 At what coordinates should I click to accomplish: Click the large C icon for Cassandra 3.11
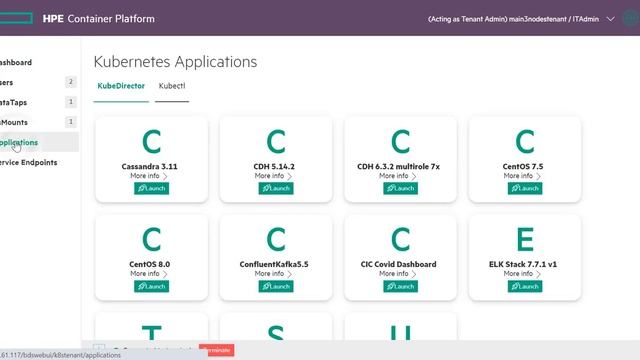pos(151,142)
